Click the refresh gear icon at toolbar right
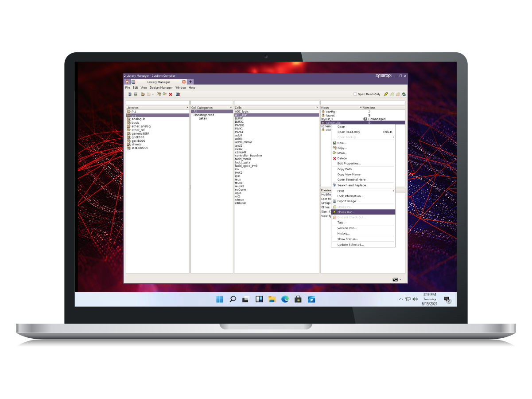Image resolution: width=532 pixels, height=399 pixels. [404, 94]
